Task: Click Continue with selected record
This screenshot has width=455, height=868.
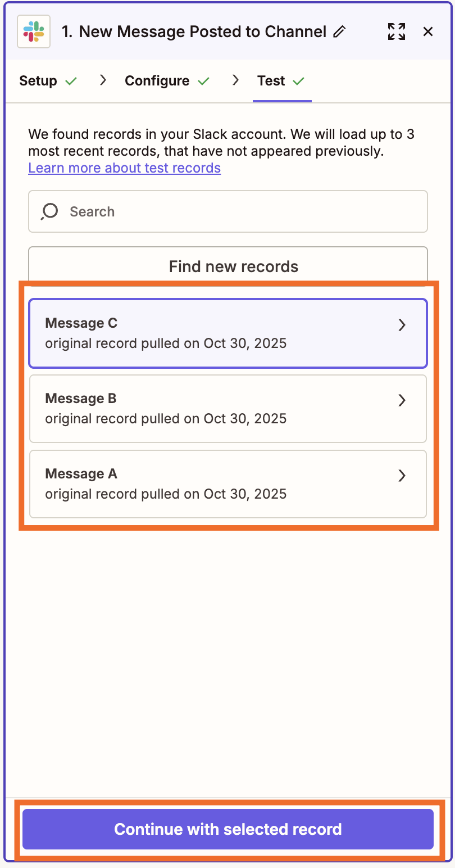Action: [228, 829]
